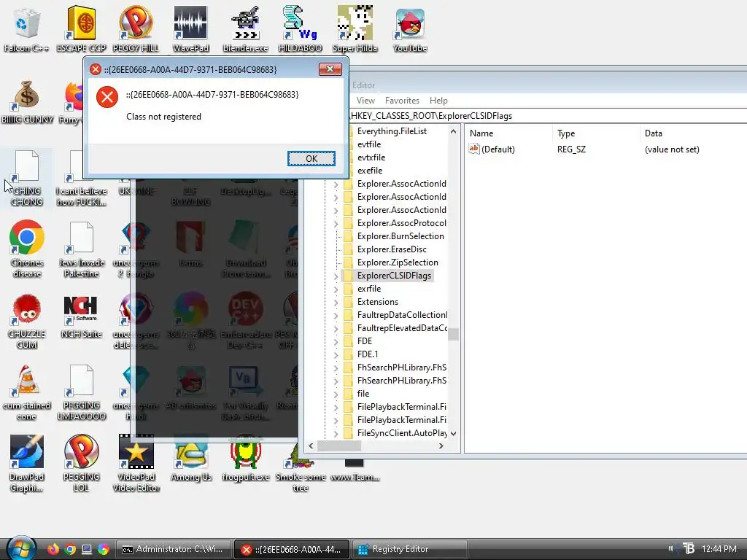Select the evtxfile registry key

(371, 157)
